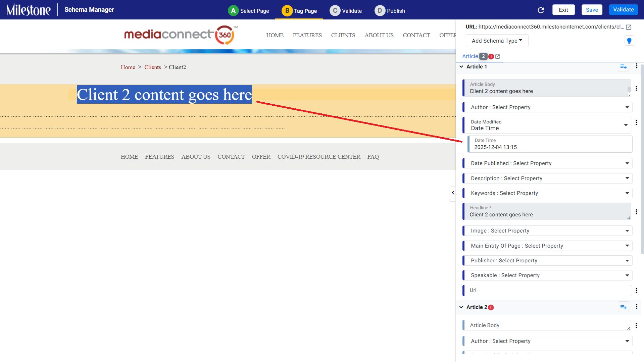The width and height of the screenshot is (644, 362).
Task: Click step C circle icon for Validate
Action: tap(335, 11)
